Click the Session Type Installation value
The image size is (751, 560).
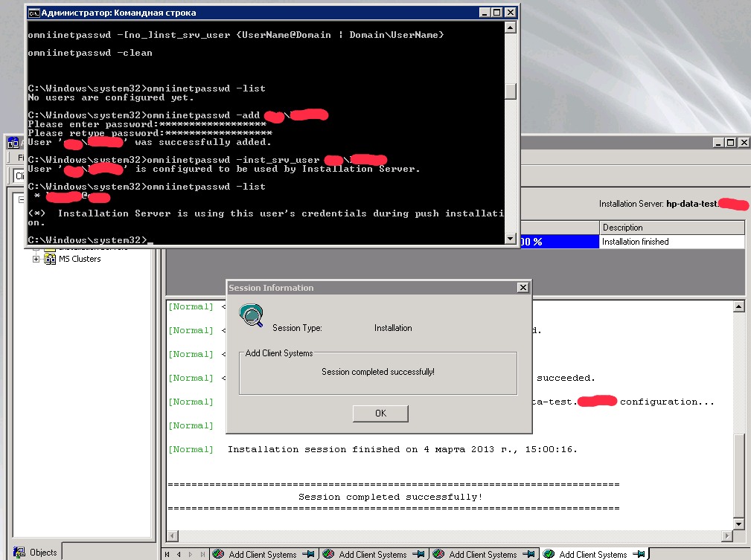393,328
